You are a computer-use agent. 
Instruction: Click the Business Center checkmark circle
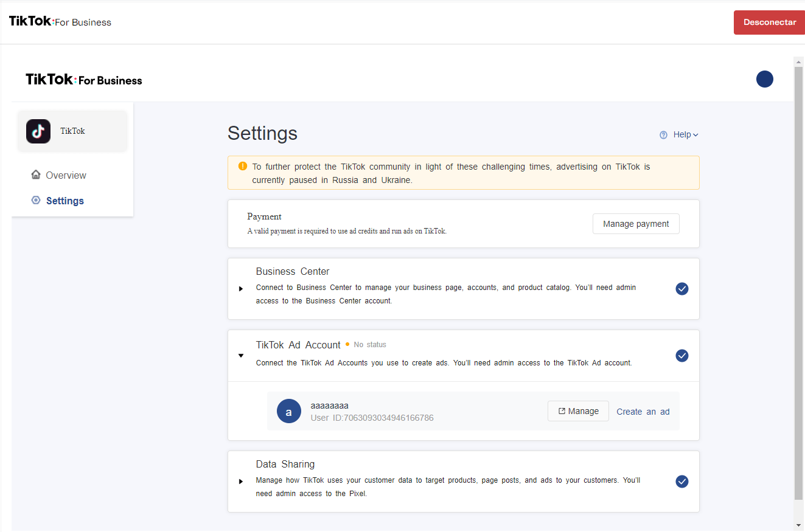(x=682, y=289)
